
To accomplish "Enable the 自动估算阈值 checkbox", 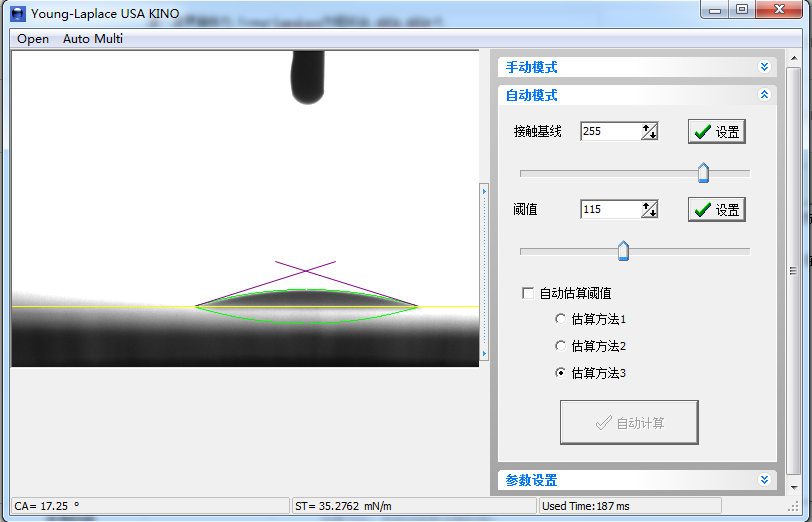I will (528, 293).
